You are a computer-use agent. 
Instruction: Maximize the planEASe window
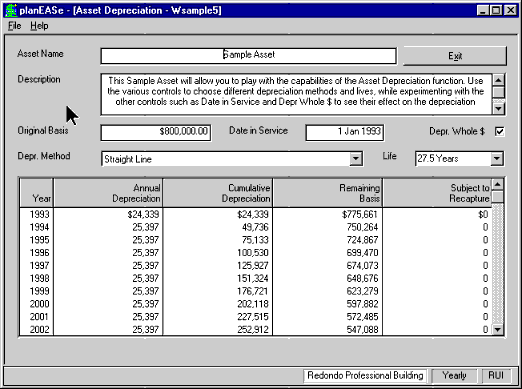[496, 10]
